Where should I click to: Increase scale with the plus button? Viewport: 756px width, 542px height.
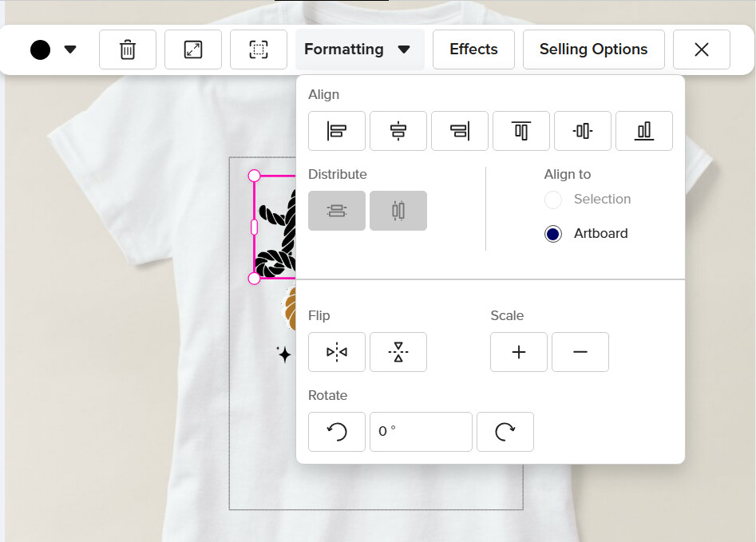[x=519, y=352]
